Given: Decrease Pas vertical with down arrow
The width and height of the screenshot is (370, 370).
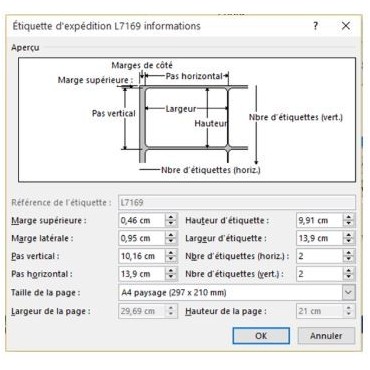Looking at the screenshot, I should tap(171, 259).
